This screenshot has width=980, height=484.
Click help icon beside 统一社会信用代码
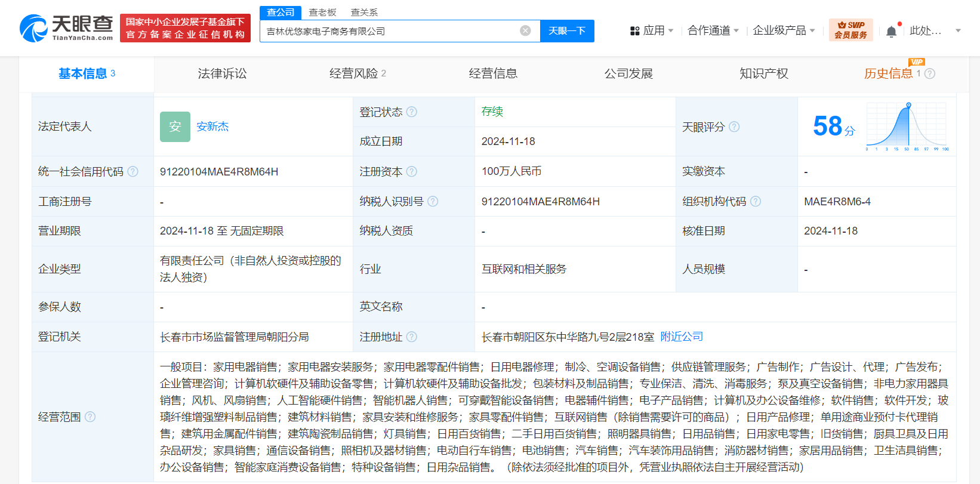[x=133, y=172]
